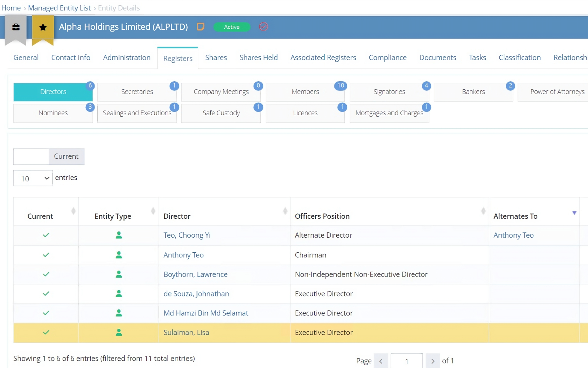588x368 pixels.
Task: Open the Shares Held tab
Action: coord(258,57)
